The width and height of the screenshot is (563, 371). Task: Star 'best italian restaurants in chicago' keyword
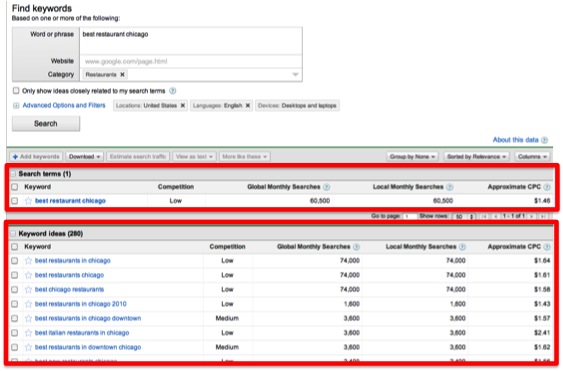point(28,333)
